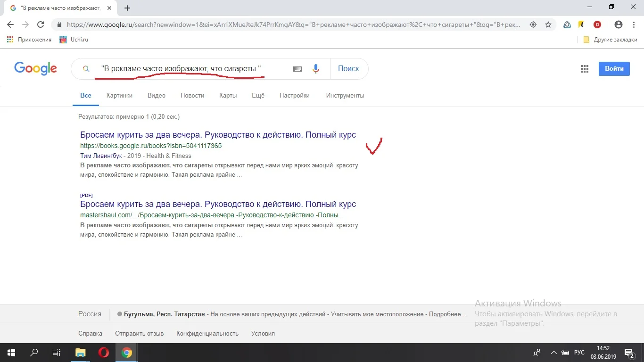This screenshot has width=644, height=362.
Task: Open the Windows notification center
Action: coord(629,353)
